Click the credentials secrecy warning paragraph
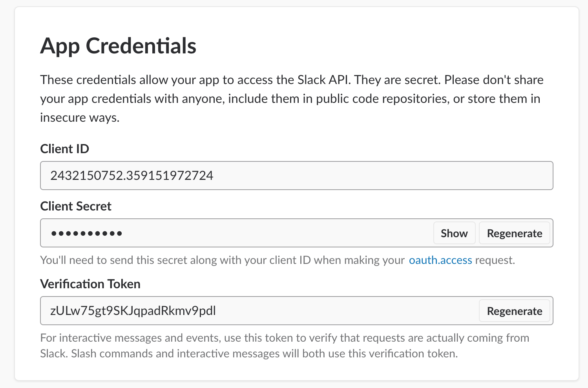This screenshot has width=588, height=388. [x=290, y=99]
